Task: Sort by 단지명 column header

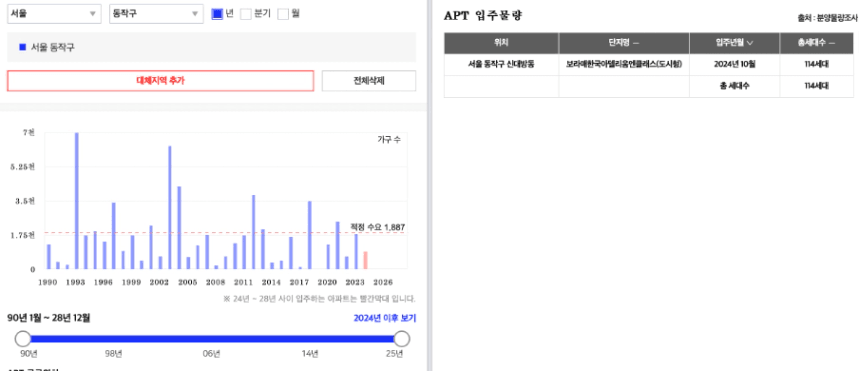Action: pyautogui.click(x=624, y=43)
